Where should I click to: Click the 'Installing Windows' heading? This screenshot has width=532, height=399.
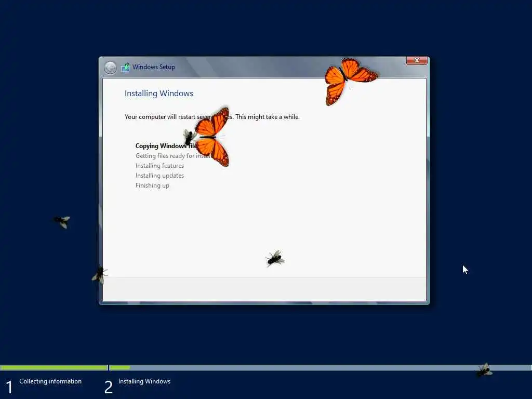click(159, 94)
